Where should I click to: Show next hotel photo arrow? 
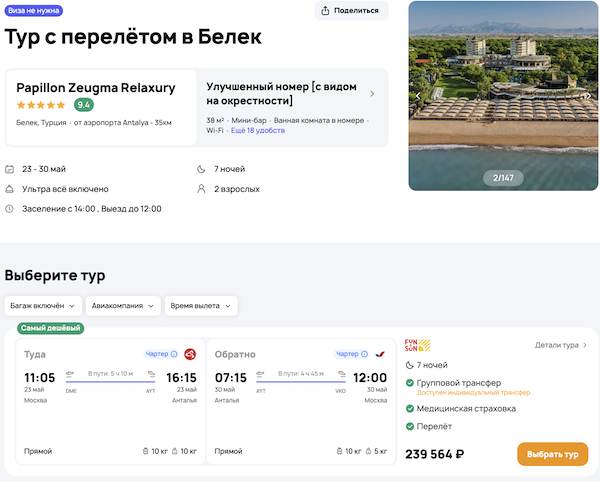pyautogui.click(x=588, y=95)
